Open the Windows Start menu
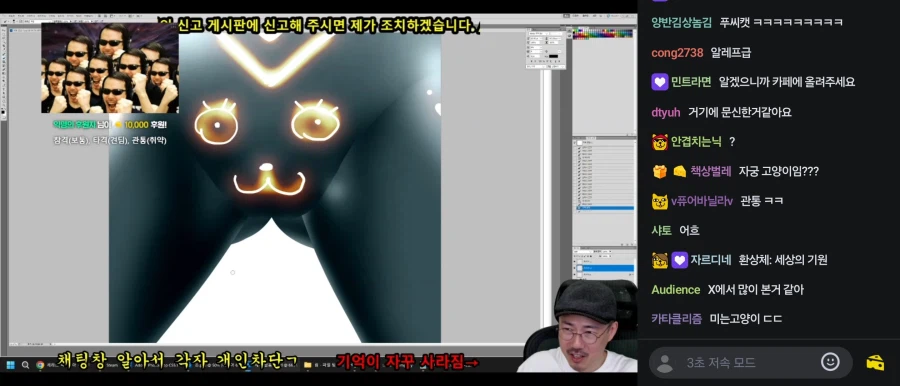The height and width of the screenshot is (386, 900). (x=10, y=365)
